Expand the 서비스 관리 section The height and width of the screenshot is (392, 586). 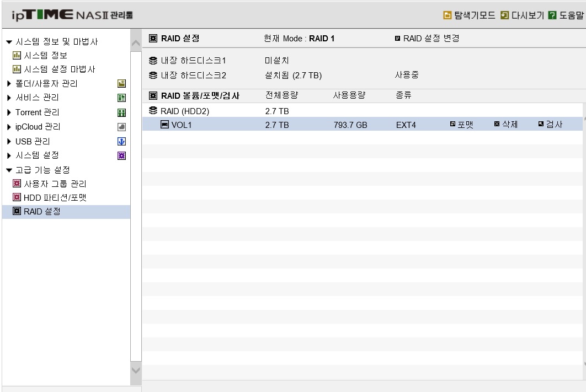[9, 98]
